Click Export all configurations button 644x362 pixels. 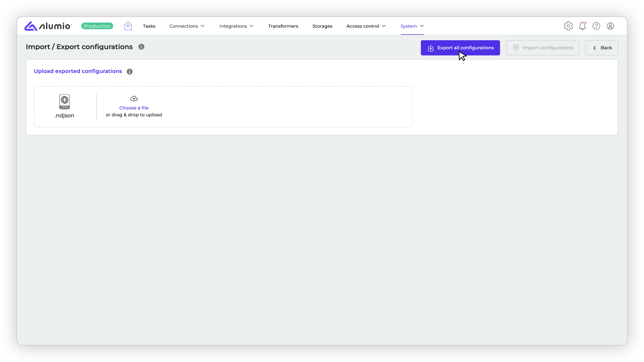pyautogui.click(x=460, y=48)
